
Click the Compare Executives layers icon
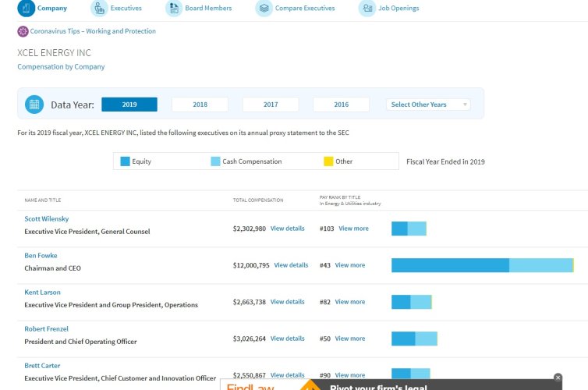tap(264, 8)
